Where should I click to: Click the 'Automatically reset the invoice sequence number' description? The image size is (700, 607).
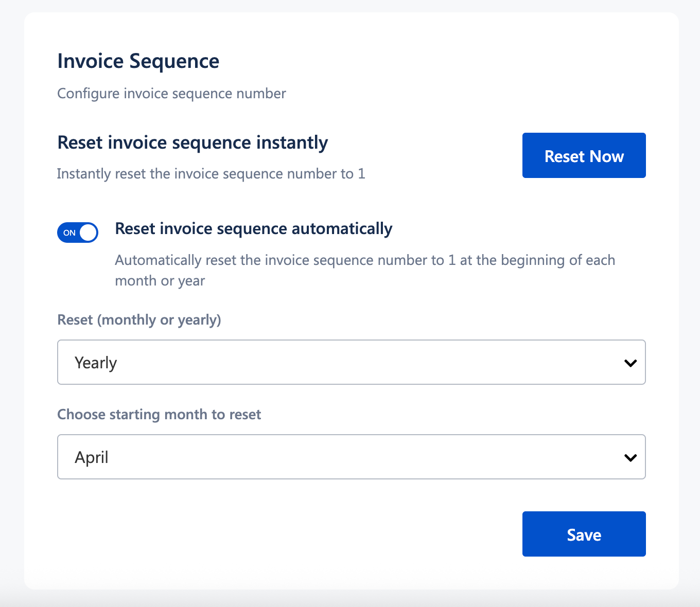(x=365, y=270)
